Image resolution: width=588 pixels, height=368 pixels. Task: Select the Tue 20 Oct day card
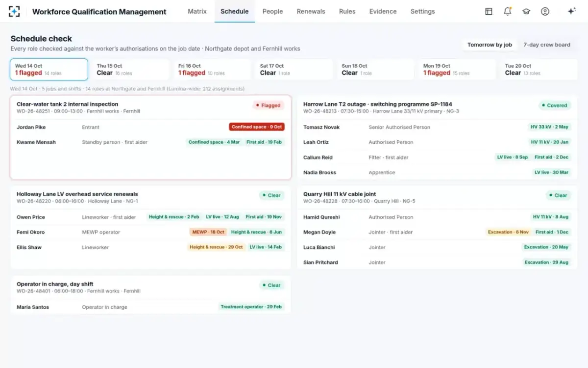[x=539, y=69]
